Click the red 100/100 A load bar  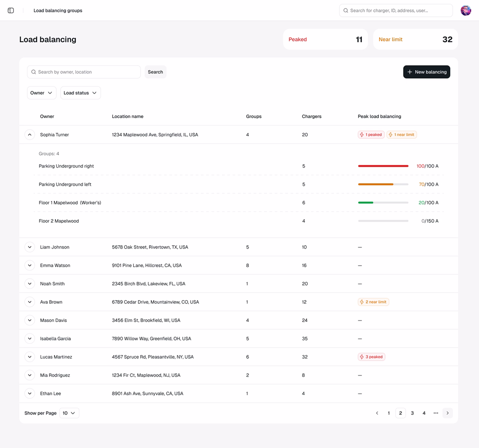click(x=383, y=166)
